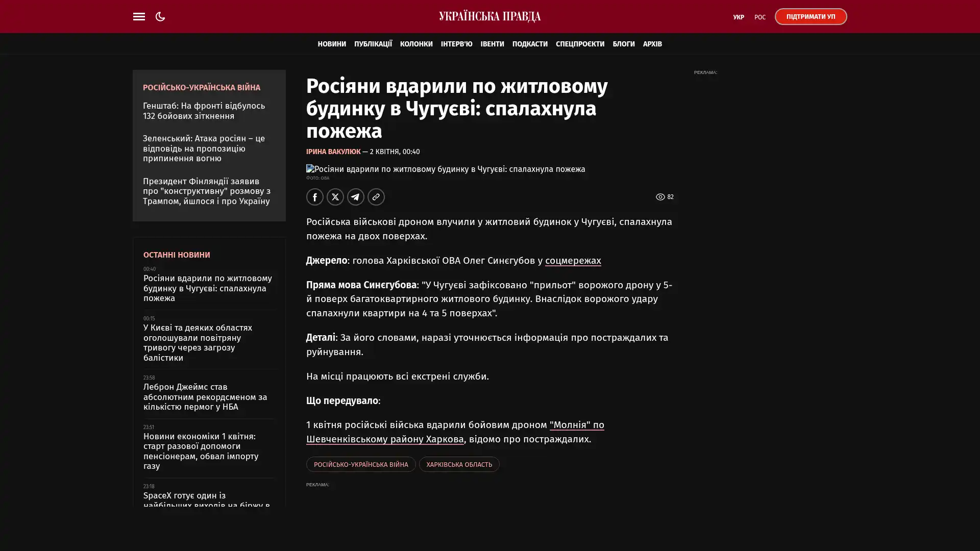
Task: Go to the Архів section
Action: [652, 44]
